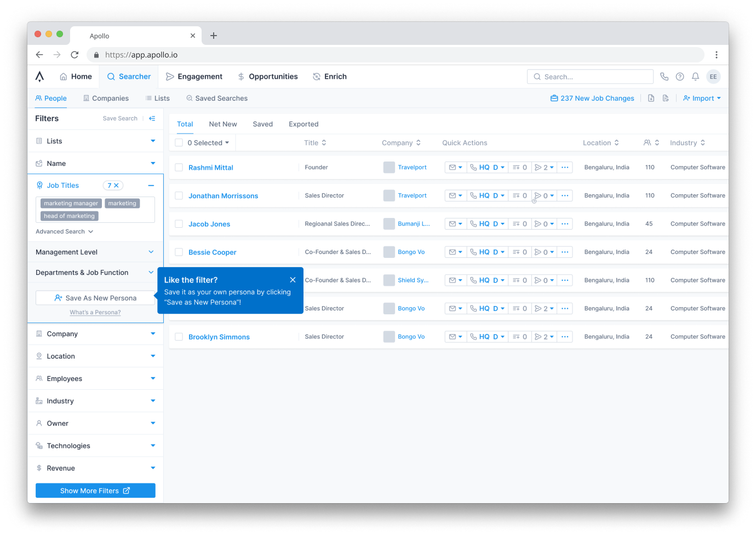The width and height of the screenshot is (756, 536).
Task: Switch to the Opportunities tab
Action: pyautogui.click(x=267, y=77)
